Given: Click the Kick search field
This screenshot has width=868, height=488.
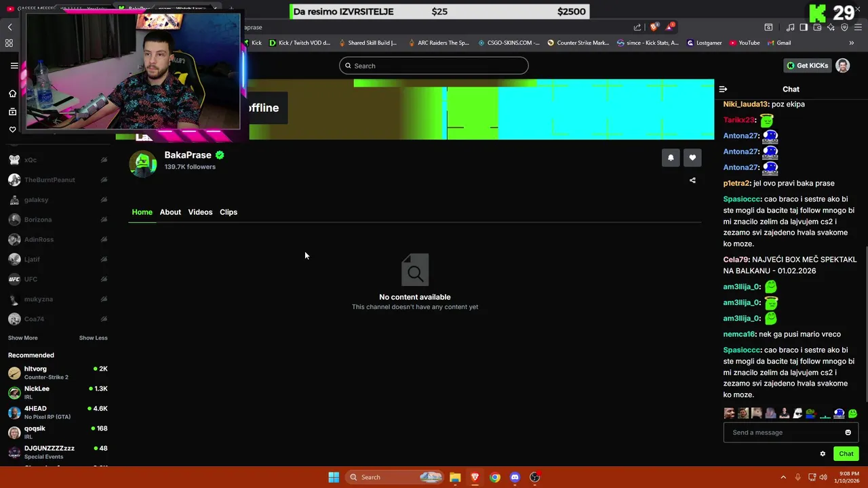Looking at the screenshot, I should (x=434, y=66).
